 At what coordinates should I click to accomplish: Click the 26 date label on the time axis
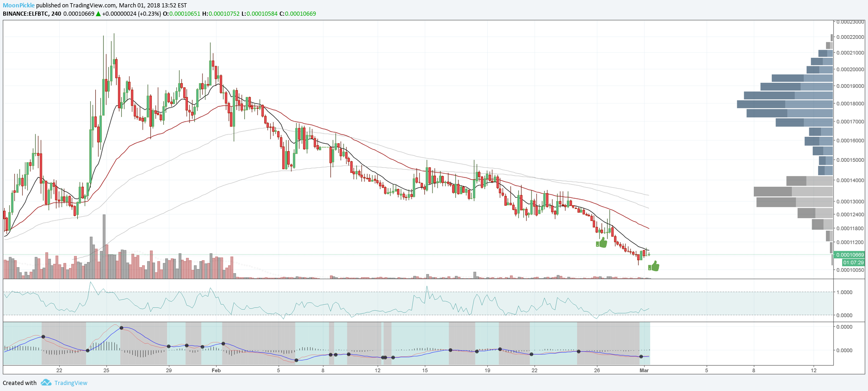(597, 370)
